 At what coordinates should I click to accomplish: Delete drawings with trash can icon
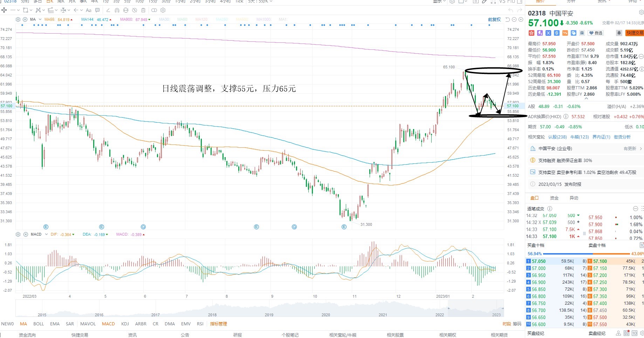(x=143, y=10)
